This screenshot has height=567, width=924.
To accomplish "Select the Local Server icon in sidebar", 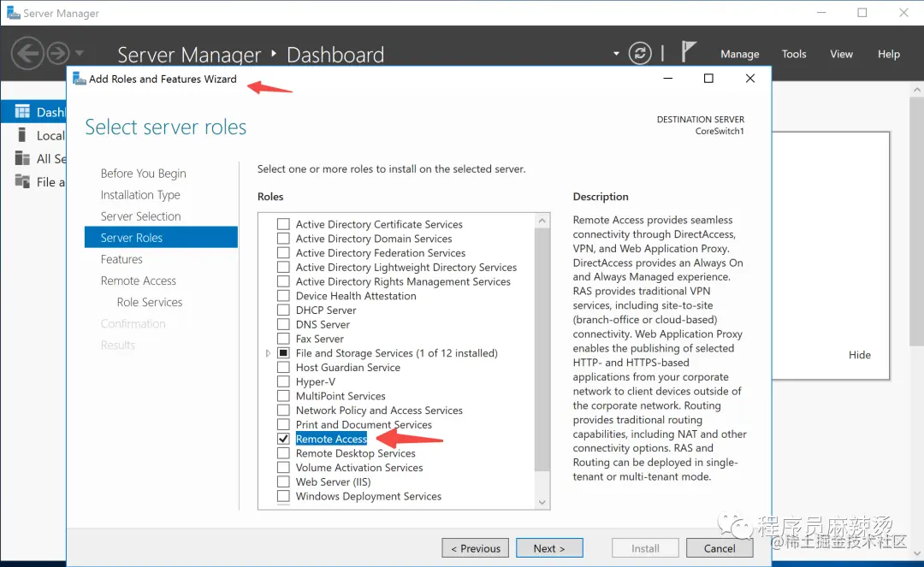I will pos(22,135).
